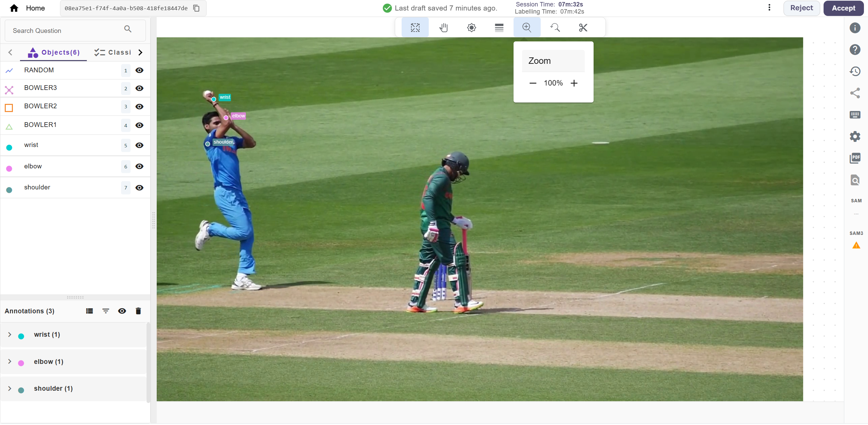Viewport: 868px width, 425px height.
Task: Select the pan hand tool
Action: (x=443, y=27)
